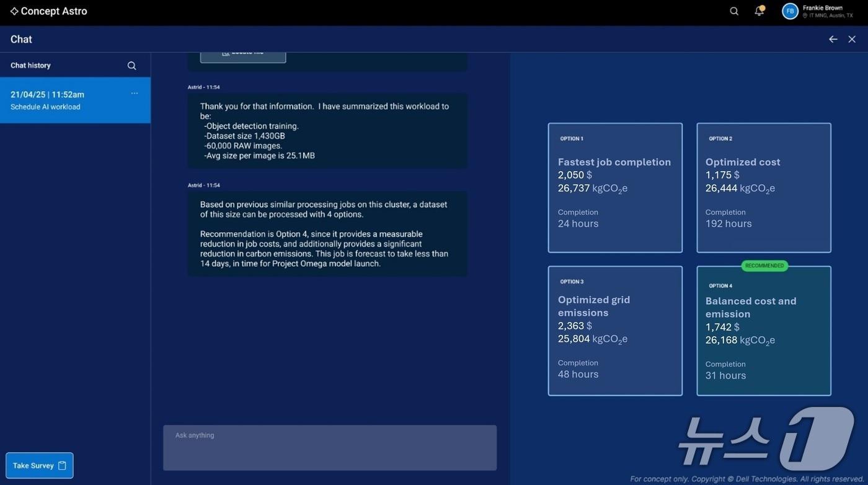Click the clipboard icon on Take Survey
The image size is (868, 485).
pos(62,466)
